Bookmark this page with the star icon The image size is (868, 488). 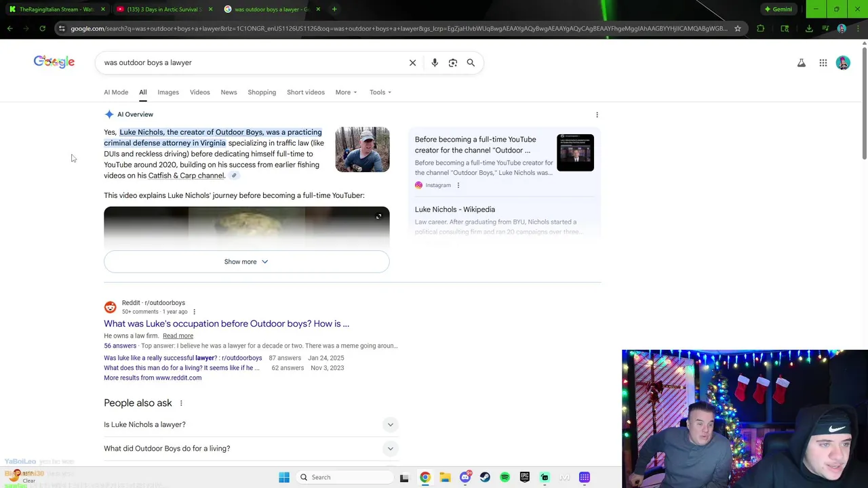[x=738, y=28]
